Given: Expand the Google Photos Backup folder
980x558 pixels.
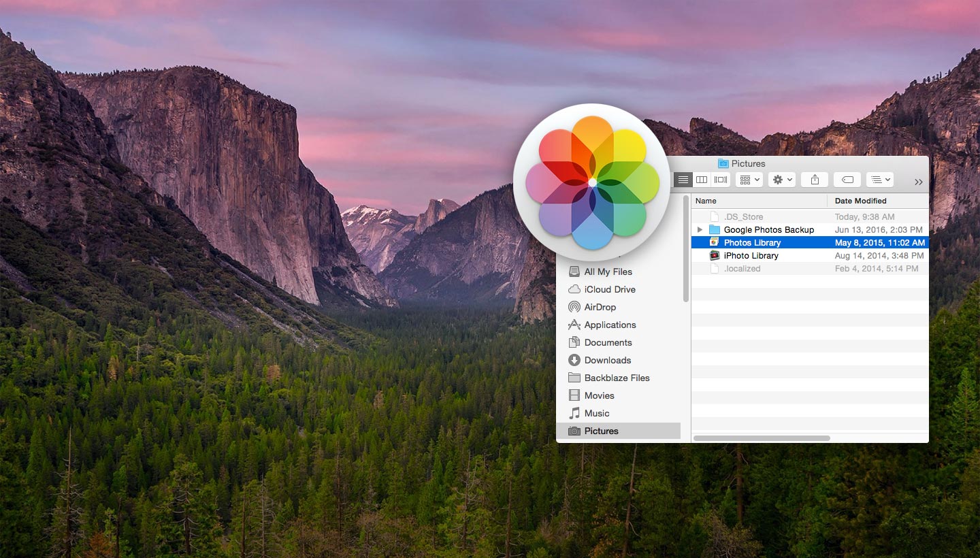Looking at the screenshot, I should click(x=700, y=230).
